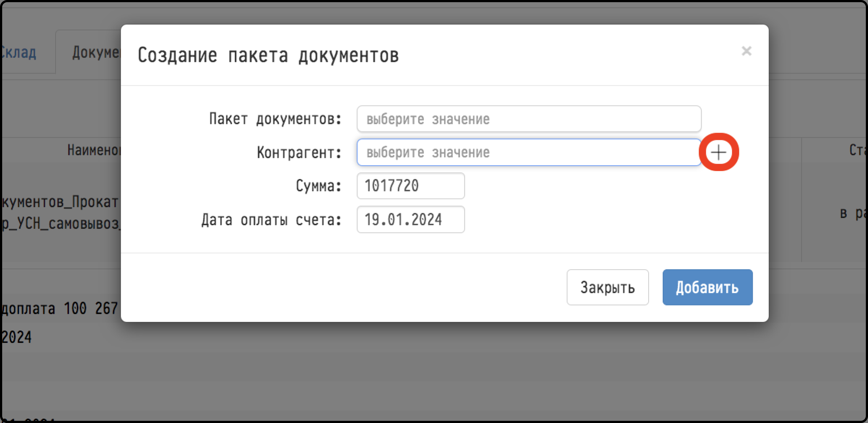Click the доплата 100 267 text
This screenshot has width=868, height=423.
(x=60, y=309)
